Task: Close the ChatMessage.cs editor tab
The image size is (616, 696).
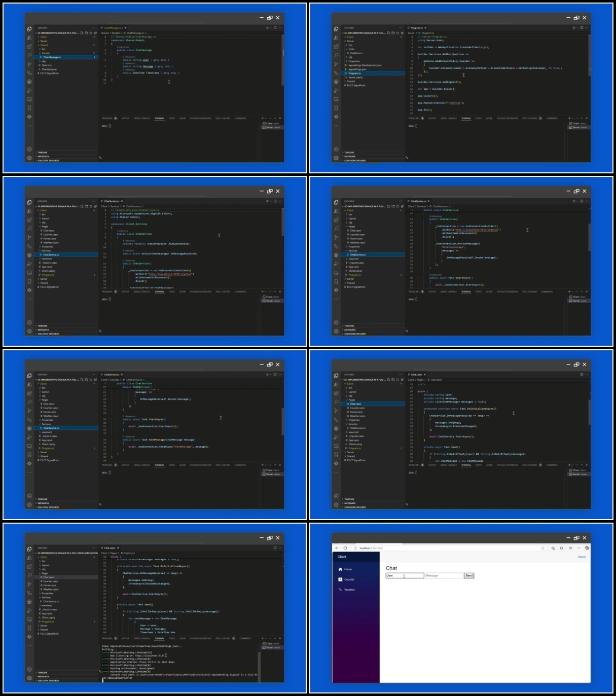Action: coord(126,27)
